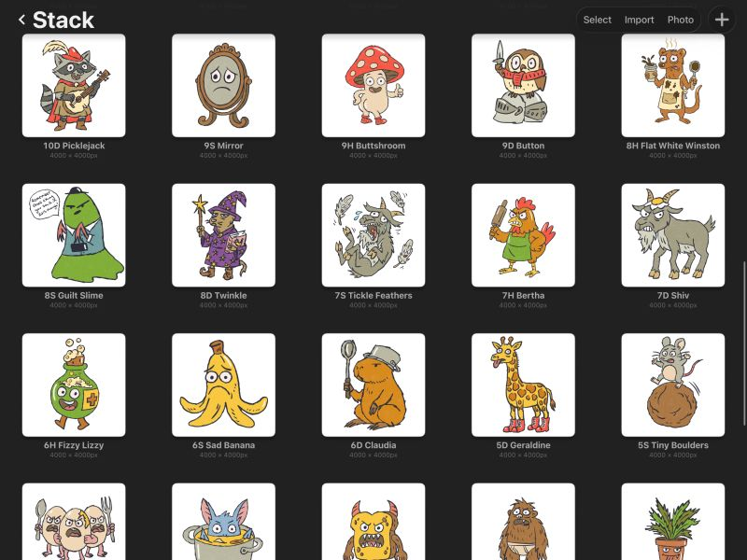Rename the '8D Twinkle' title

point(223,295)
